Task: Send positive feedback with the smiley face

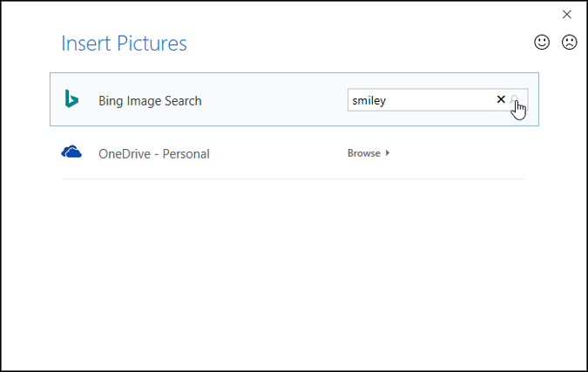Action: [542, 42]
